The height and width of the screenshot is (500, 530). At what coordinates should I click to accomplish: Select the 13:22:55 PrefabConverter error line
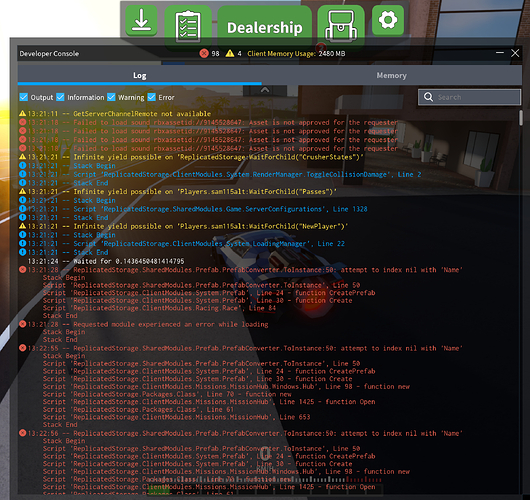click(x=241, y=348)
